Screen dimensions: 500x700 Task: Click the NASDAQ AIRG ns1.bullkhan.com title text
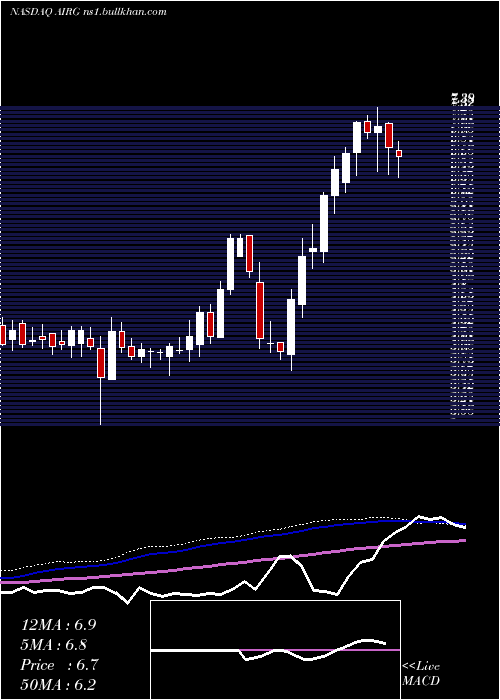tap(88, 12)
